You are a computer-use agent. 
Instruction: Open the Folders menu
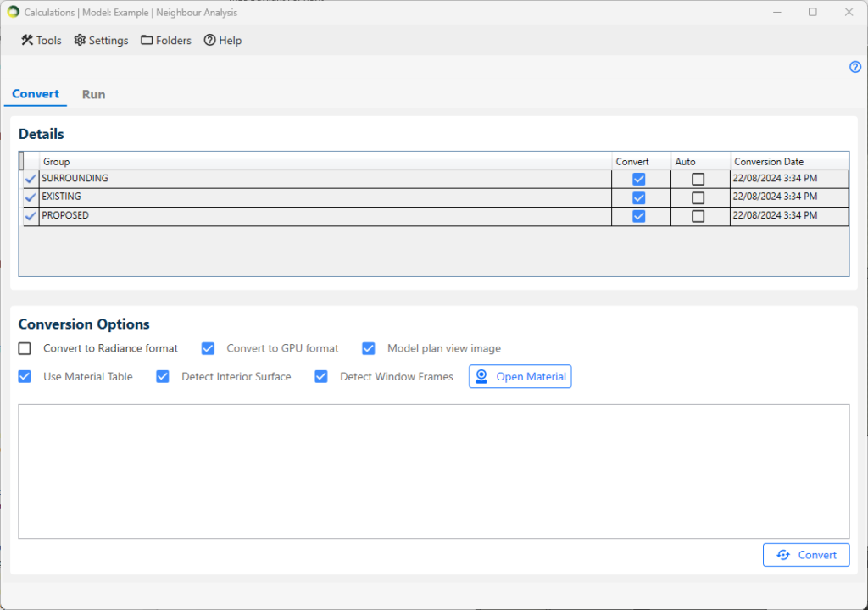coord(166,41)
